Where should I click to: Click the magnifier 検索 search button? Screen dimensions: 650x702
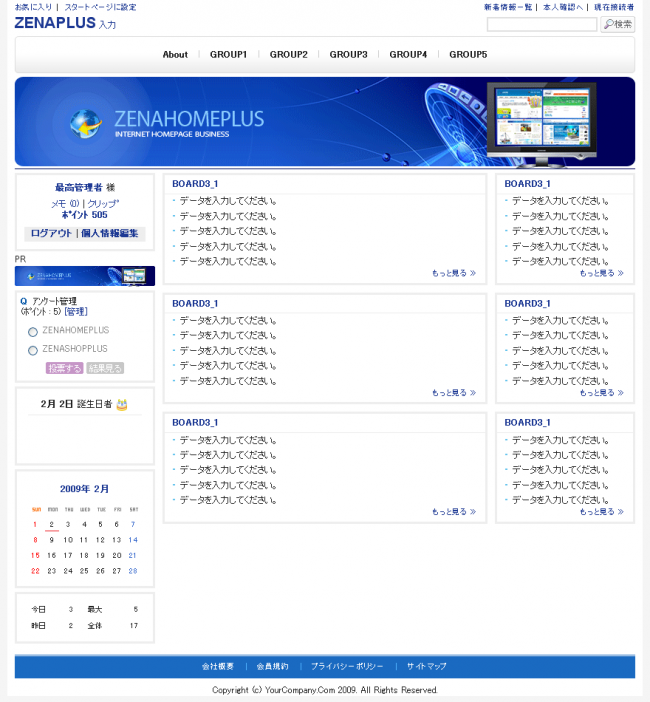point(617,24)
